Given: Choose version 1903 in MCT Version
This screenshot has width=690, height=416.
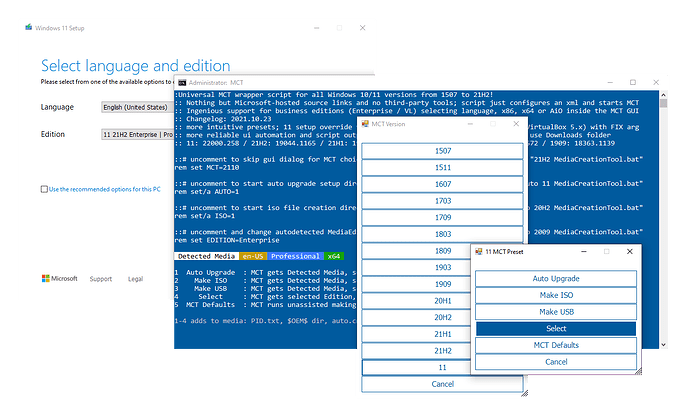Looking at the screenshot, I should tap(416, 267).
